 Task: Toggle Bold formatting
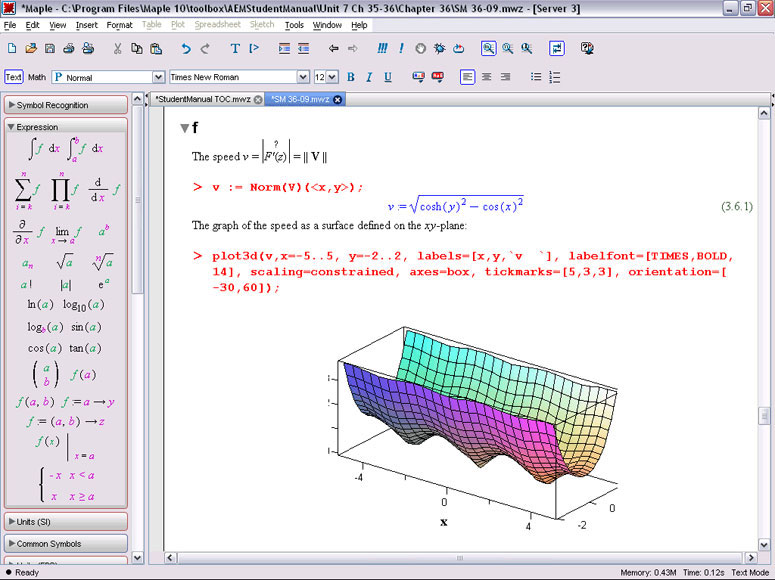coord(351,77)
